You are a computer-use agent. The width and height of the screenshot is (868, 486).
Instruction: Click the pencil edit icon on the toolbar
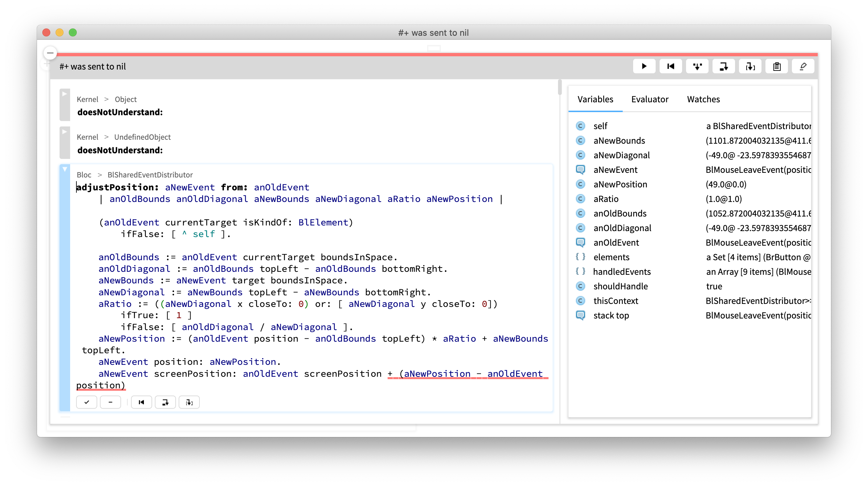pyautogui.click(x=803, y=66)
